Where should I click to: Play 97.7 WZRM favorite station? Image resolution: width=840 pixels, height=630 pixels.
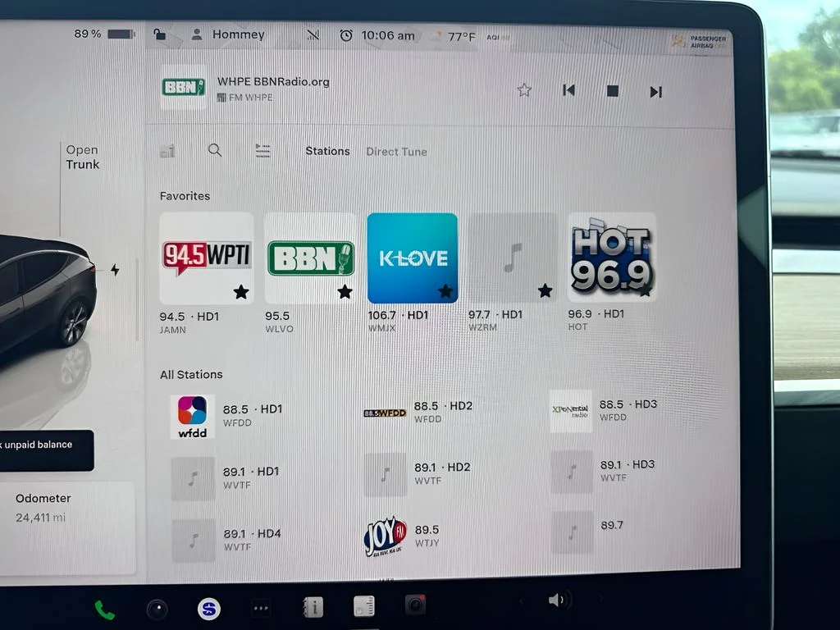pos(513,258)
